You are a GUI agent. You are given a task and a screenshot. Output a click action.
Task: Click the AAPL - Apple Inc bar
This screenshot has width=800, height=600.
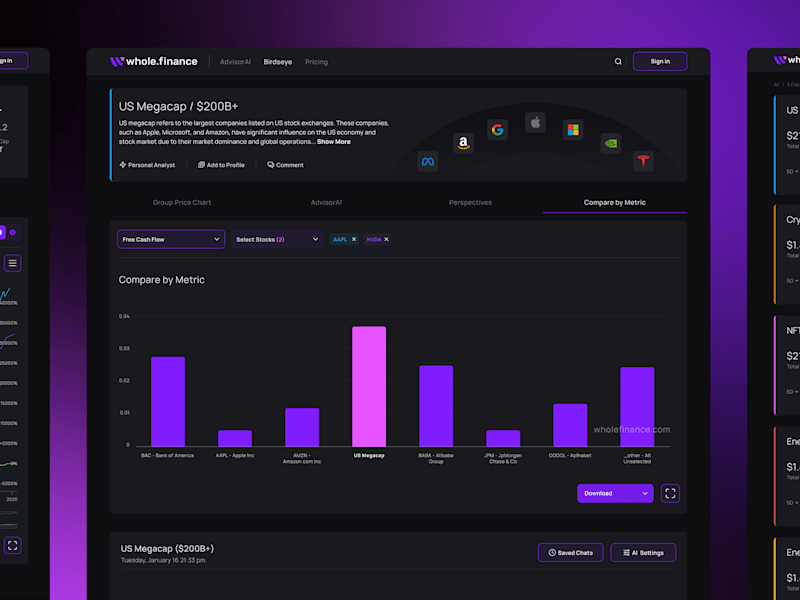click(235, 438)
